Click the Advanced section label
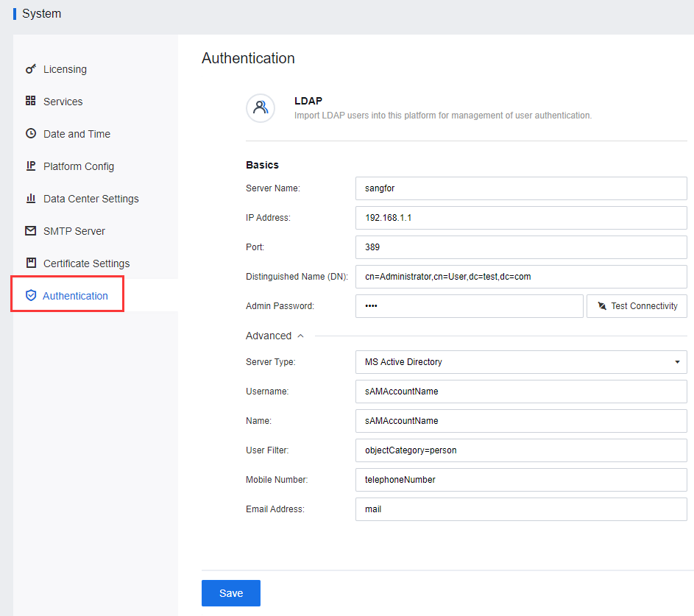694x616 pixels. (x=268, y=336)
